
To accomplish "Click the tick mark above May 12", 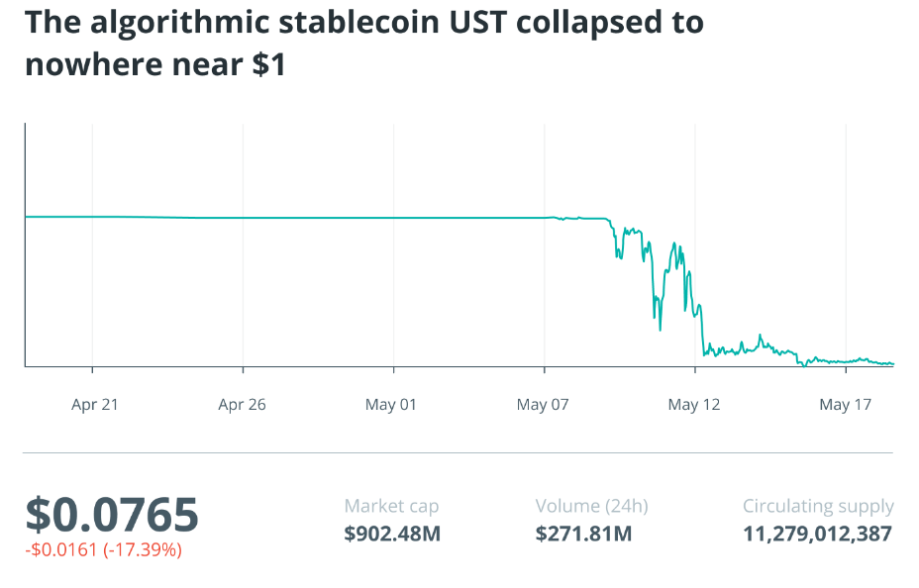I will pos(695,371).
